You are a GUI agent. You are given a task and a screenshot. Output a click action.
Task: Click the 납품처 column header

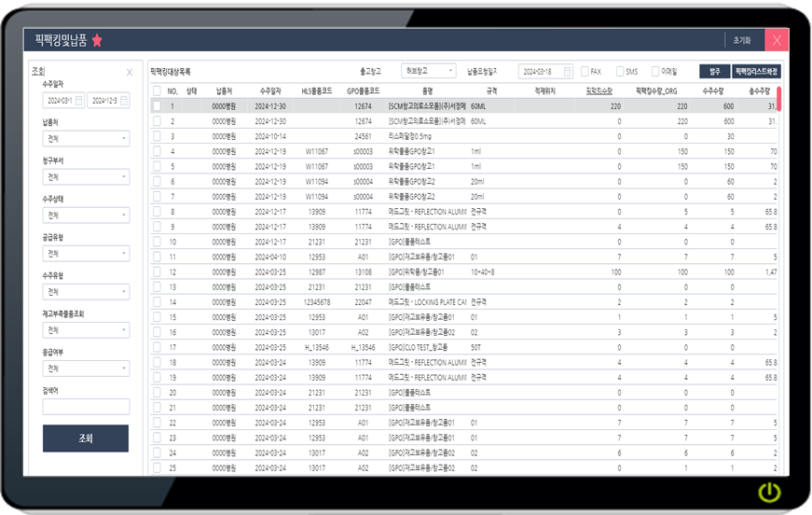click(224, 91)
